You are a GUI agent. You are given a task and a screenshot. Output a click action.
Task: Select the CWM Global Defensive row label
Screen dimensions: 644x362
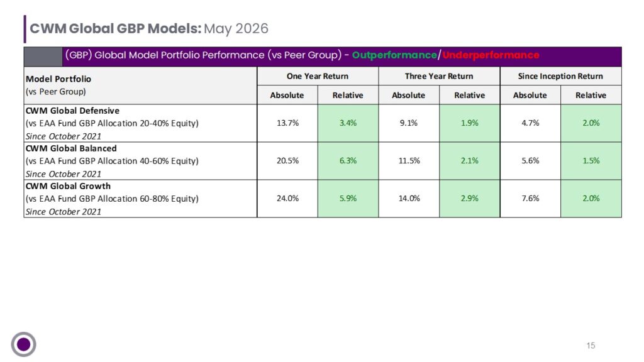tap(140, 123)
